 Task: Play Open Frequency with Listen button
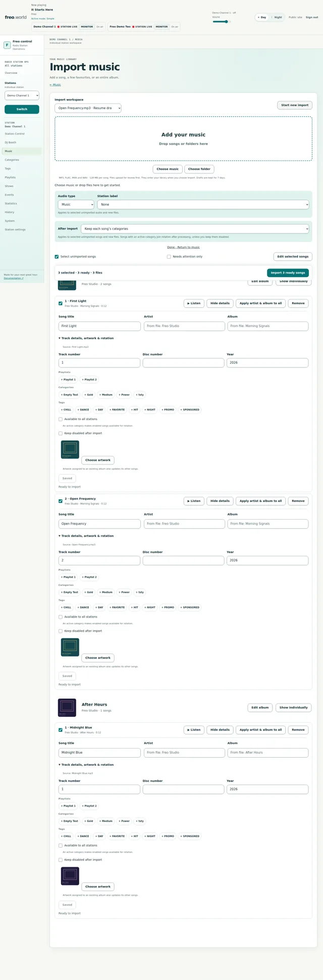(x=194, y=501)
